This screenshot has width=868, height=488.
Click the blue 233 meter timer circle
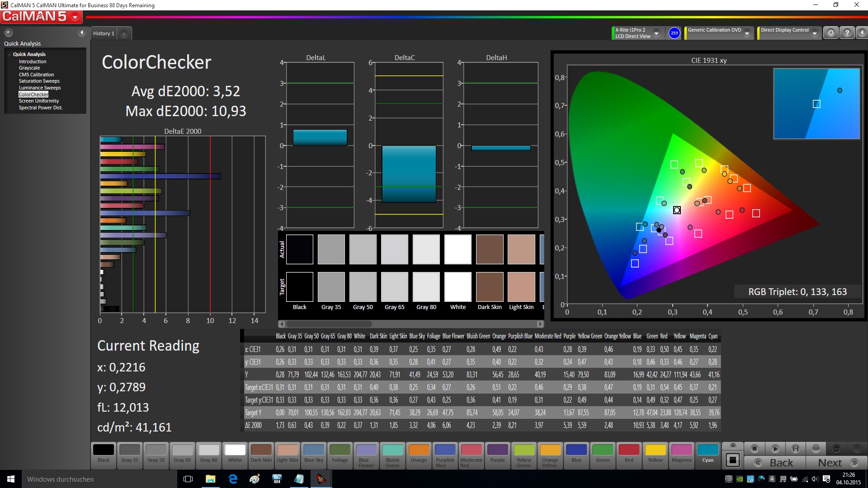point(674,33)
